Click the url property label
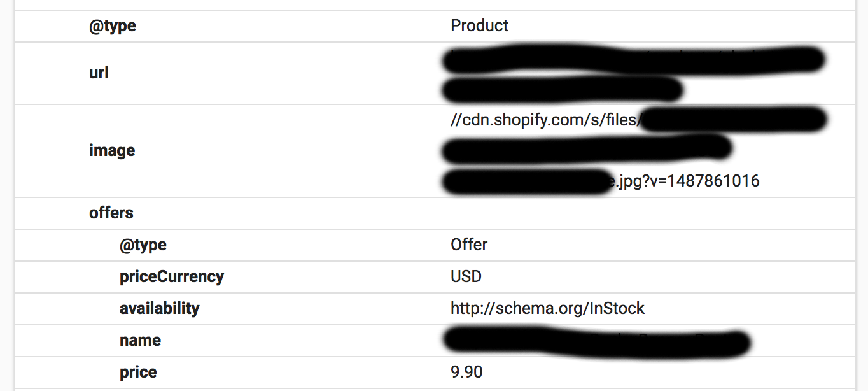 coord(99,73)
